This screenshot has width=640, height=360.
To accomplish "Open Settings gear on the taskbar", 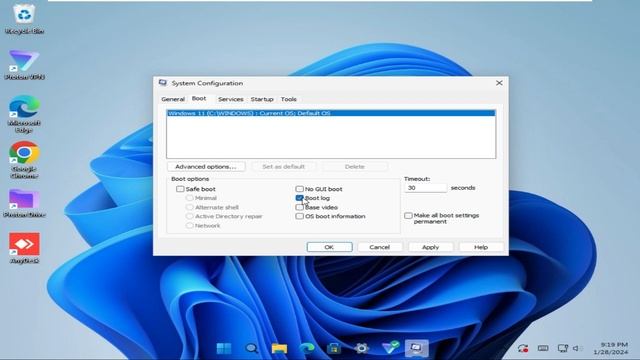I will 361,348.
